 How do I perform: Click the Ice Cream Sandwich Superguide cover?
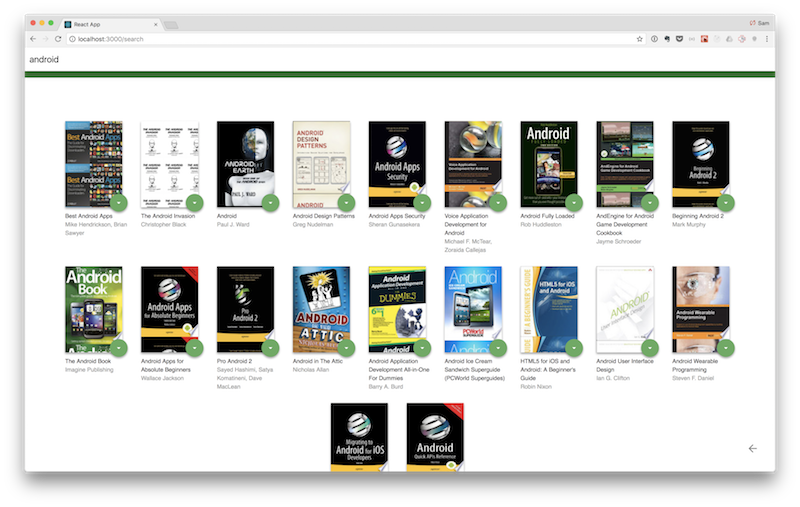coord(473,310)
